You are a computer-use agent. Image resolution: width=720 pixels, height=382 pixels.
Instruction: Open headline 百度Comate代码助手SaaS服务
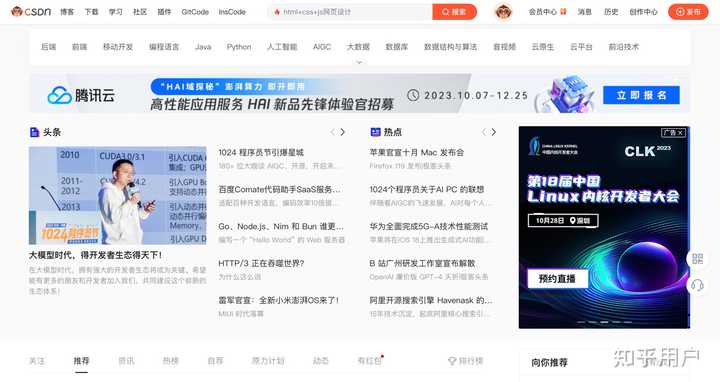280,189
